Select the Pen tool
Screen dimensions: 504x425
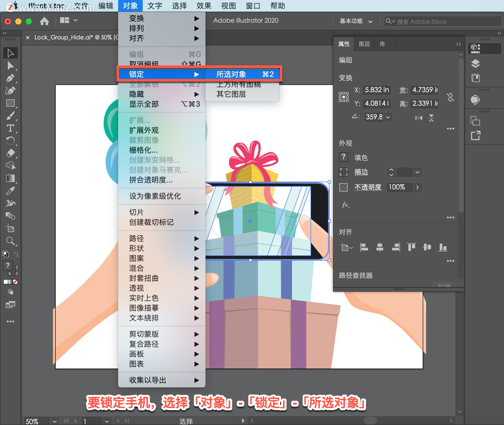[10, 78]
